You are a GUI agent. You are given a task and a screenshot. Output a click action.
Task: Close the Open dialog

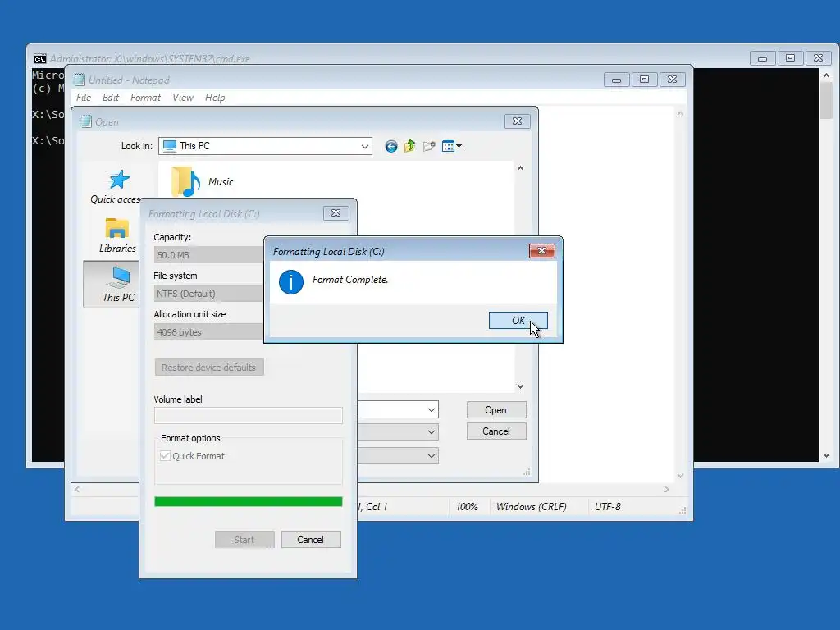click(x=517, y=121)
